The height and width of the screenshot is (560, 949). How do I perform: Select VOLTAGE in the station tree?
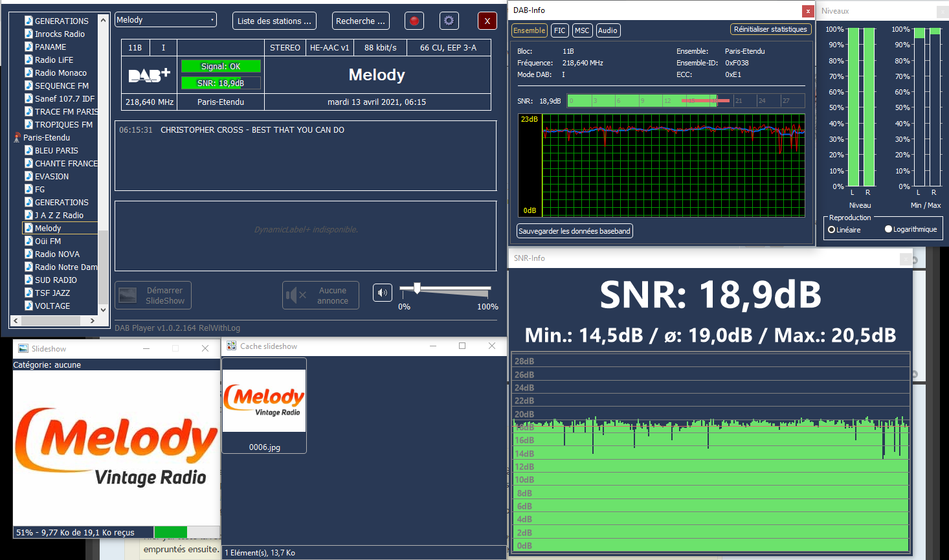click(x=52, y=306)
